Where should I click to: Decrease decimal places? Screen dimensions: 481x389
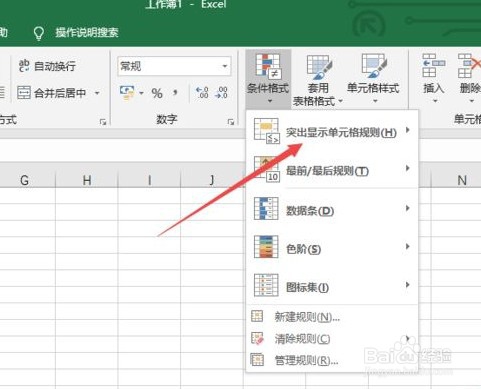[x=221, y=92]
